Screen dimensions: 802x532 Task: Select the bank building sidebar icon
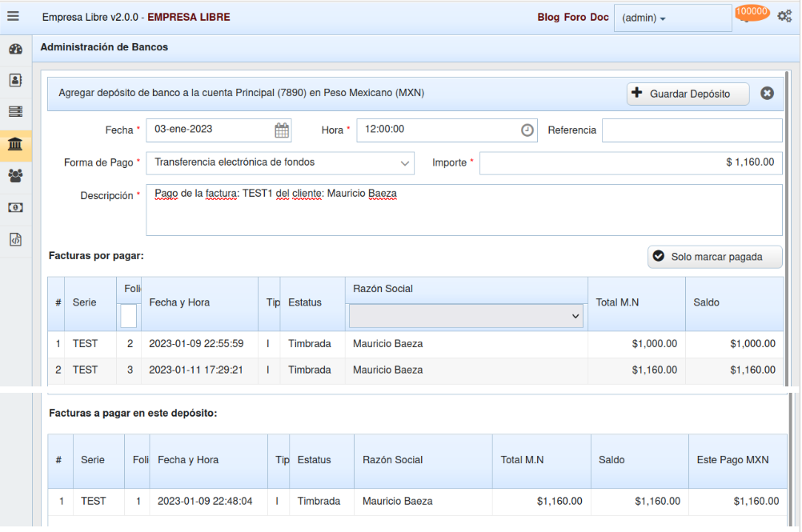point(15,144)
